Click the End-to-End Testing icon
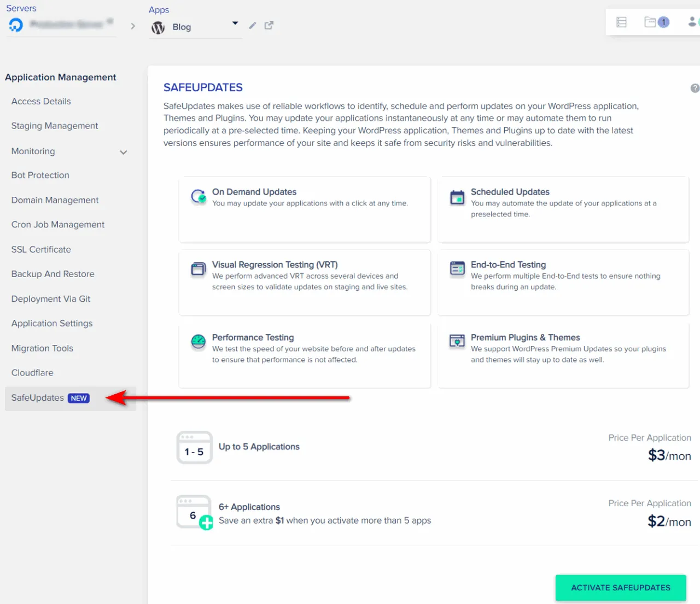Image resolution: width=700 pixels, height=604 pixels. click(x=457, y=269)
